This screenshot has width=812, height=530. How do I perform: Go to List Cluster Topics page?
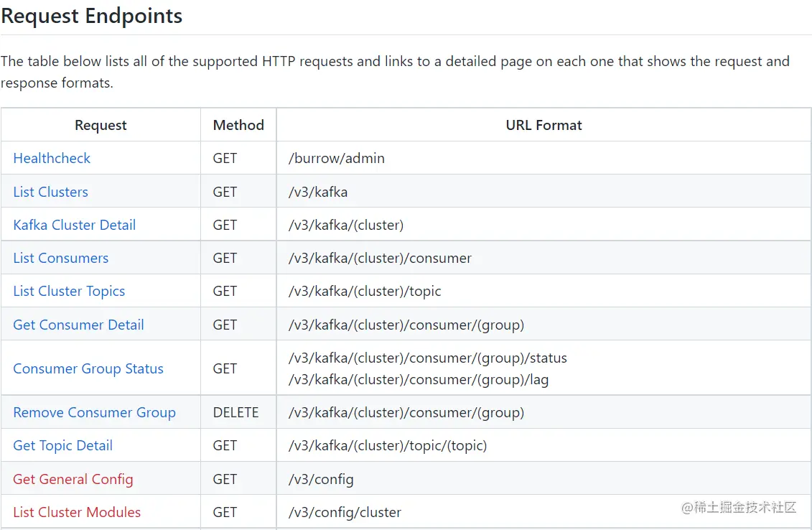pyautogui.click(x=69, y=291)
